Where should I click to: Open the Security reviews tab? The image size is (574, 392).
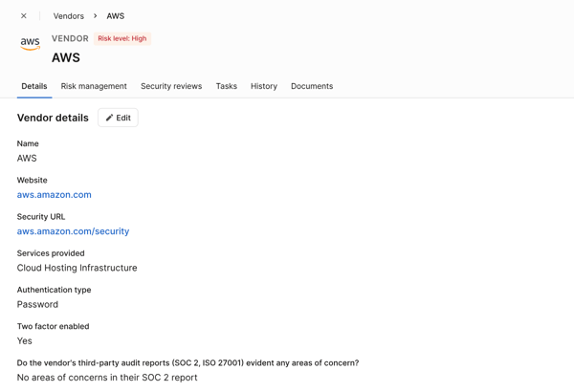[171, 86]
